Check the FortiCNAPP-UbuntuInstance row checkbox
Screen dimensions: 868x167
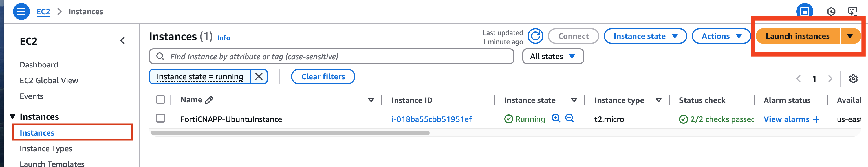[x=160, y=118]
